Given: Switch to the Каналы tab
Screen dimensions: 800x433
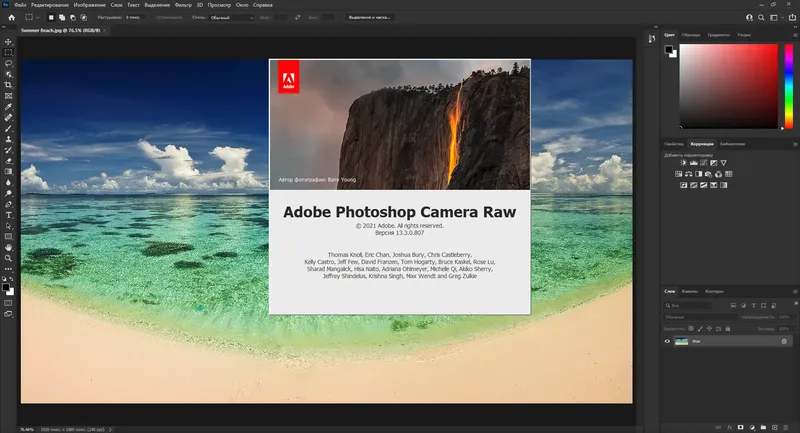Looking at the screenshot, I should 691,291.
